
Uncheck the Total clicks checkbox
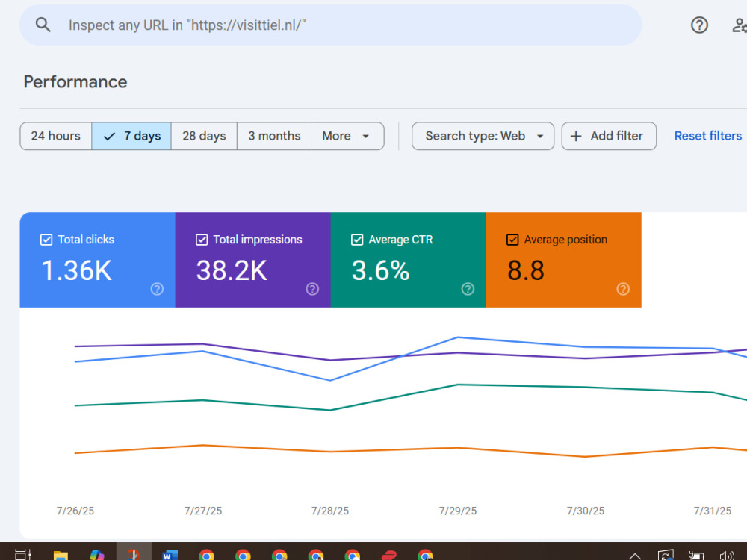(46, 240)
